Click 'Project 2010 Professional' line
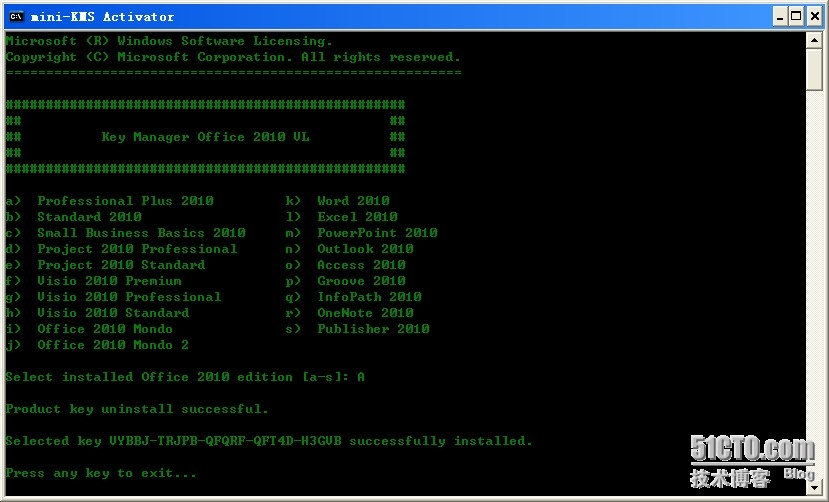The width and height of the screenshot is (829, 502). 122,249
